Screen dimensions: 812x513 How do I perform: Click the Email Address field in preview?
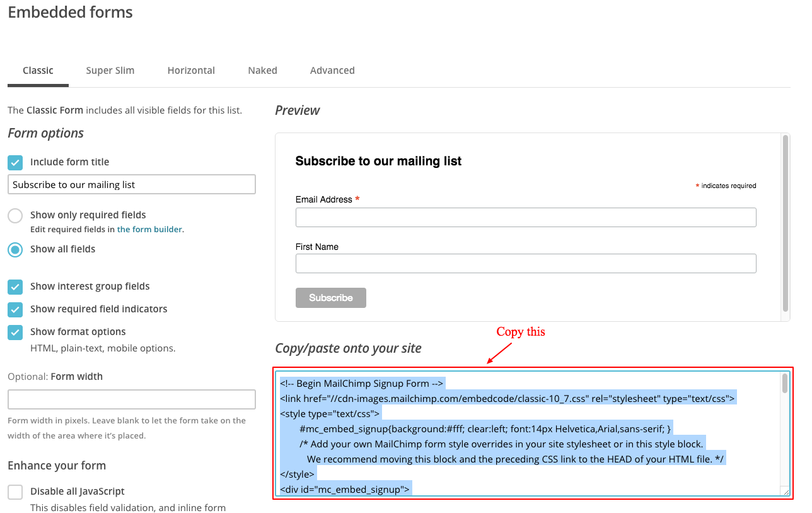point(525,218)
